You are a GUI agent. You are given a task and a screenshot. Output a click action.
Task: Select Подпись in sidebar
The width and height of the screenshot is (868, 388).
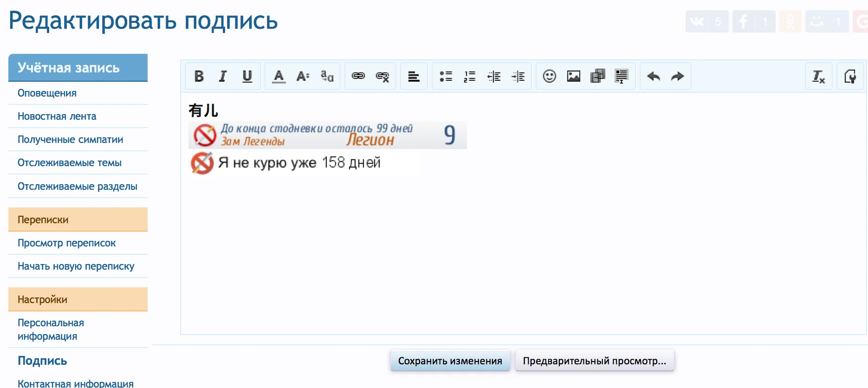click(42, 361)
